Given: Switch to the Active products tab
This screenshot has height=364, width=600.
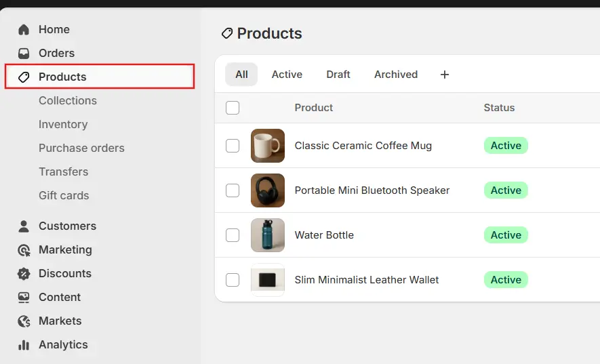Looking at the screenshot, I should 287,75.
